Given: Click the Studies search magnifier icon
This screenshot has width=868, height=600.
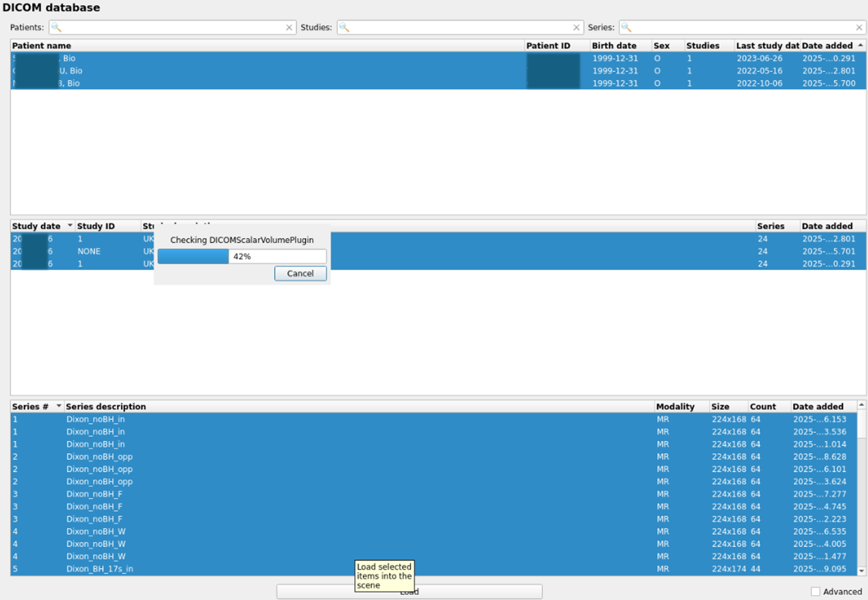Looking at the screenshot, I should coord(344,28).
